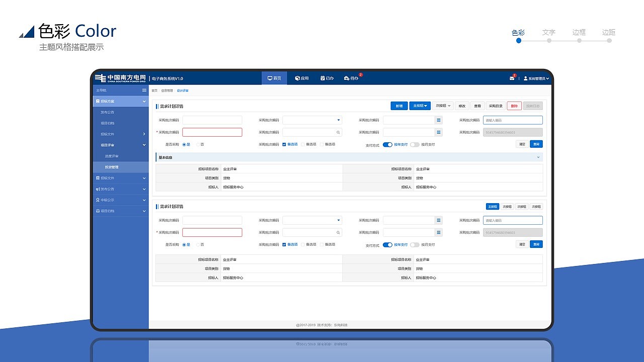Click the user avatar icon beside 系统管理员
Image resolution: width=644 pixels, height=362 pixels.
pos(525,78)
